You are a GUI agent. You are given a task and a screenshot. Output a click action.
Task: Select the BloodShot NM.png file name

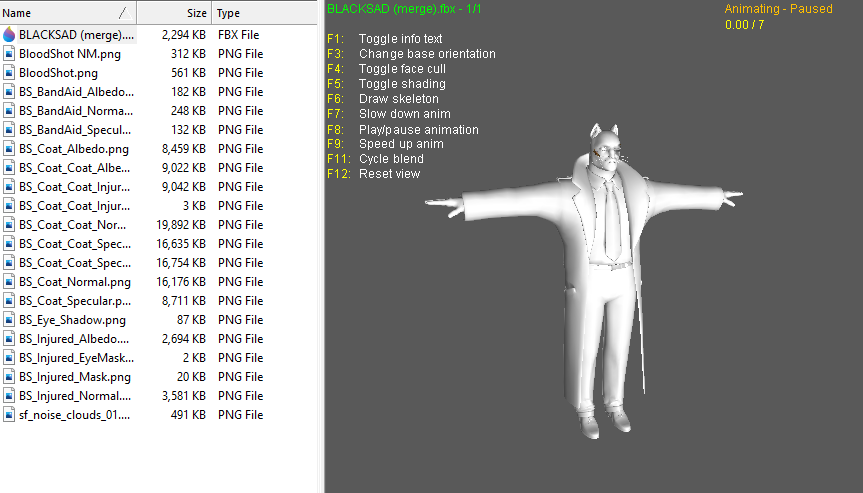point(70,54)
